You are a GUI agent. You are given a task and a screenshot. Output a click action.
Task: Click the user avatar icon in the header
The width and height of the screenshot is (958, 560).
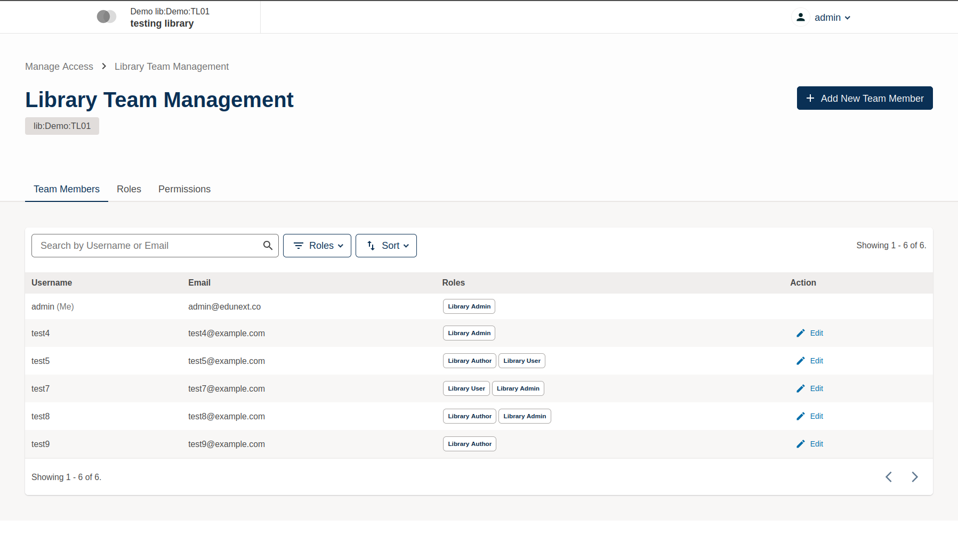801,17
